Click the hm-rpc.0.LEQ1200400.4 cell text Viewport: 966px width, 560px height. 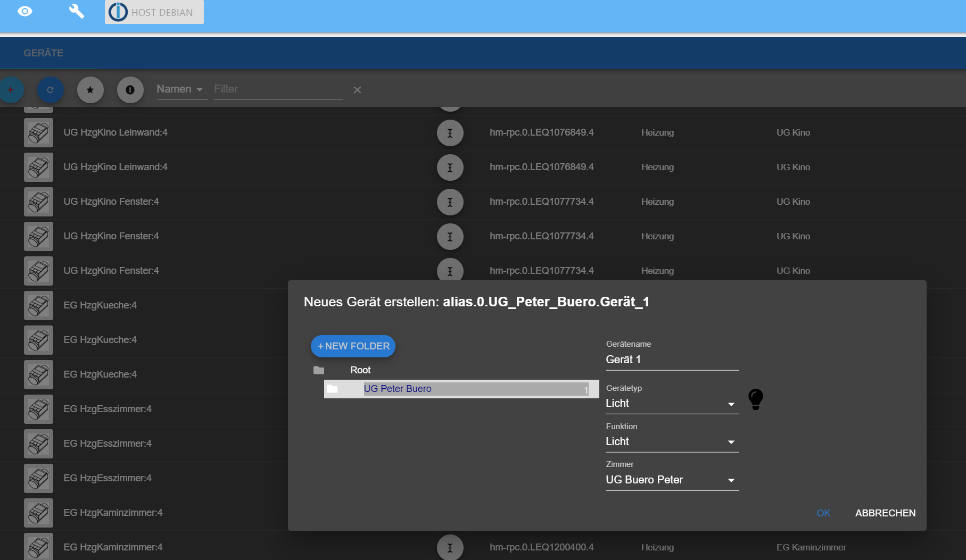click(x=542, y=547)
